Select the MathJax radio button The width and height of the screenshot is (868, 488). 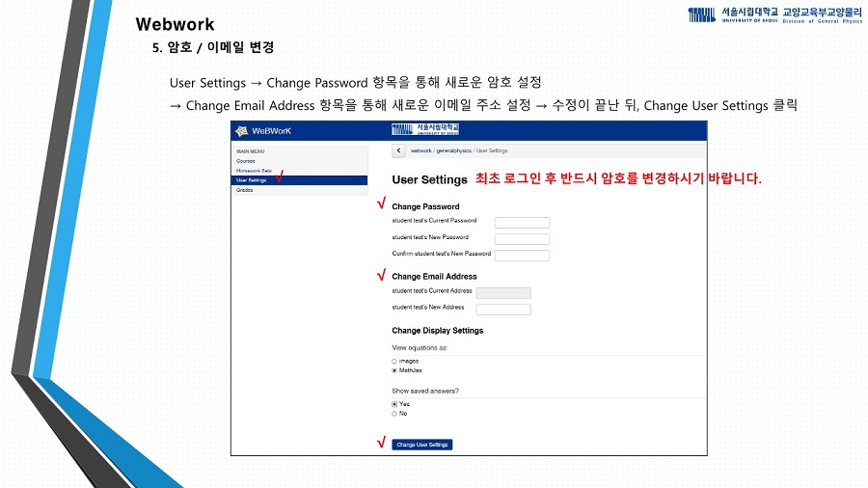click(x=394, y=370)
